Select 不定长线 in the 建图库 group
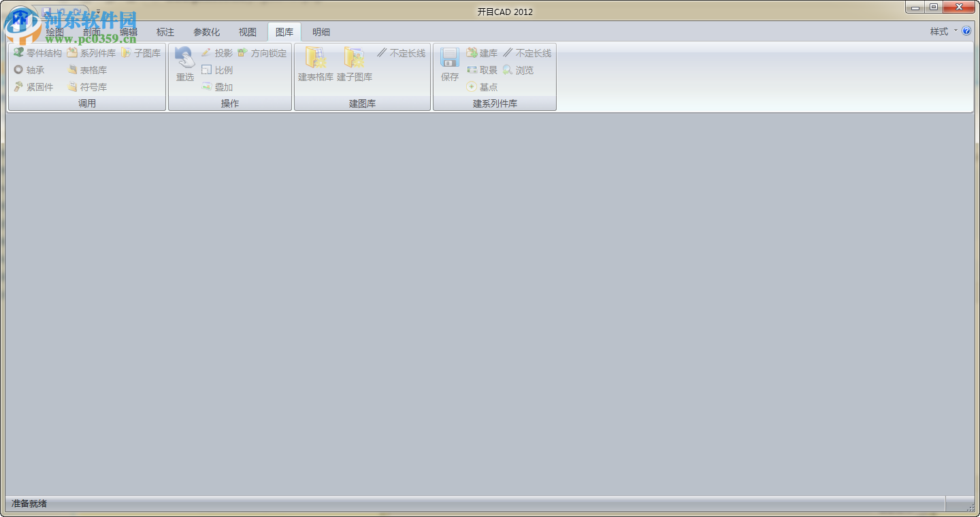980x517 pixels. point(401,53)
